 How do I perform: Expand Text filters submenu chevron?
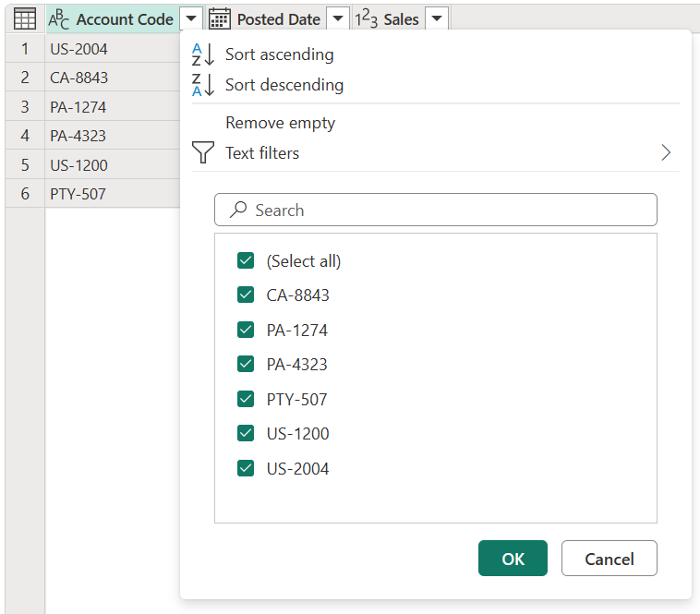[666, 152]
